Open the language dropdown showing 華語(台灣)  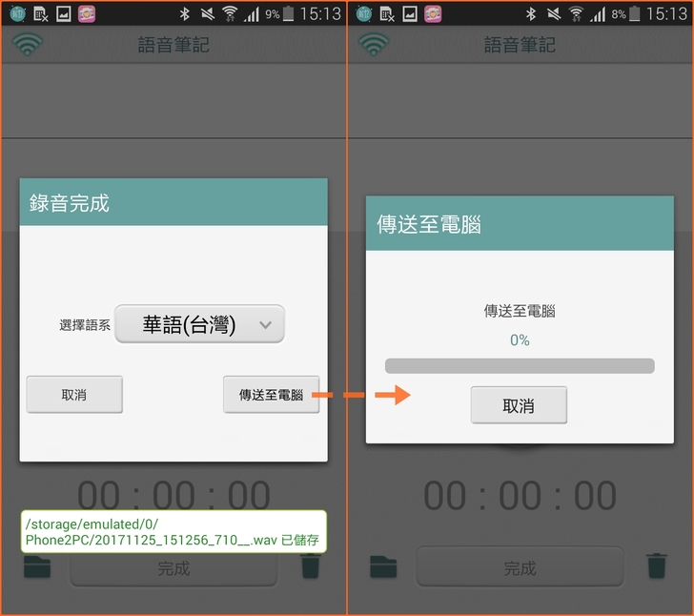[199, 324]
